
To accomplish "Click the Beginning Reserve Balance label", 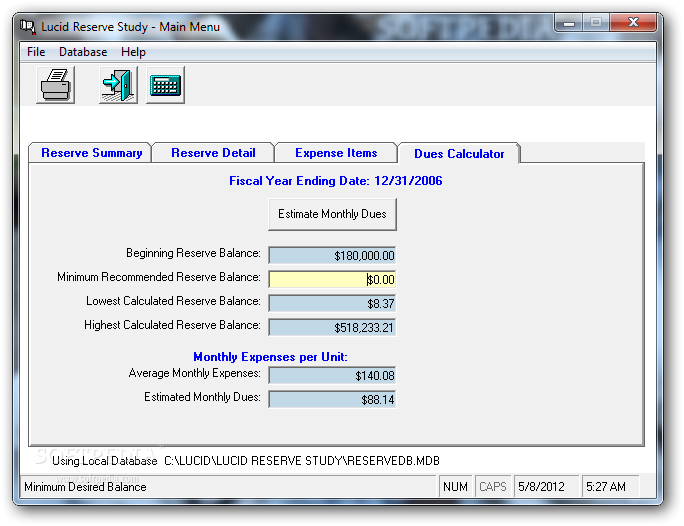I will pyautogui.click(x=193, y=253).
